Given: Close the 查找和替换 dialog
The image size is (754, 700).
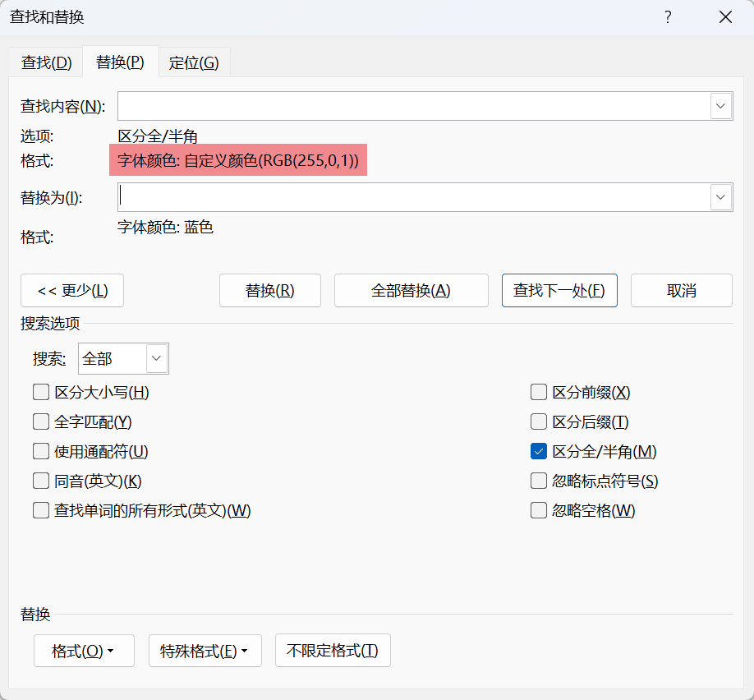Looking at the screenshot, I should (x=725, y=17).
